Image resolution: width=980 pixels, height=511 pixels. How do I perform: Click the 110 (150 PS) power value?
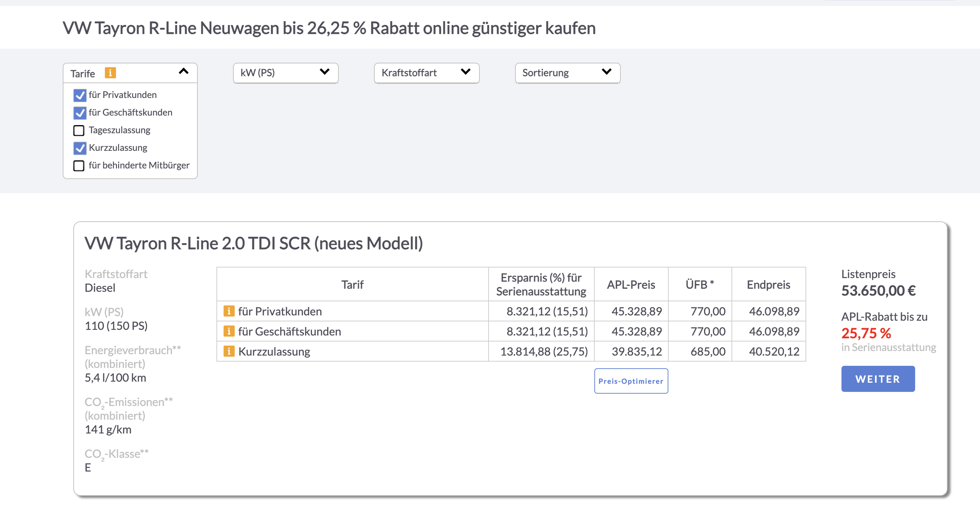click(116, 326)
